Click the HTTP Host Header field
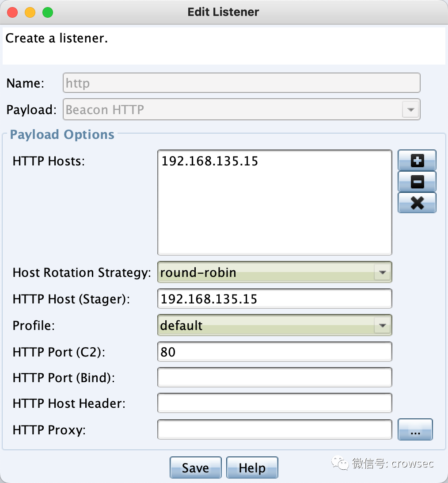The height and width of the screenshot is (483, 448). pos(274,403)
